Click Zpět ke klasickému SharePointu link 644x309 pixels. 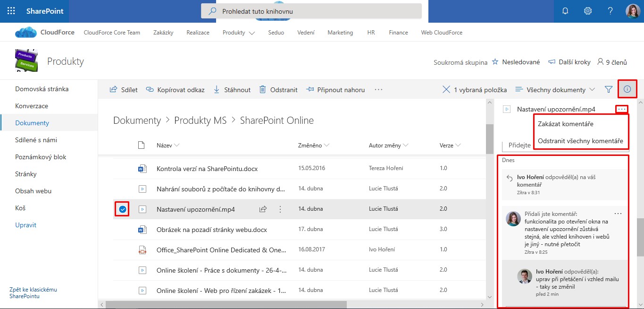click(x=33, y=293)
